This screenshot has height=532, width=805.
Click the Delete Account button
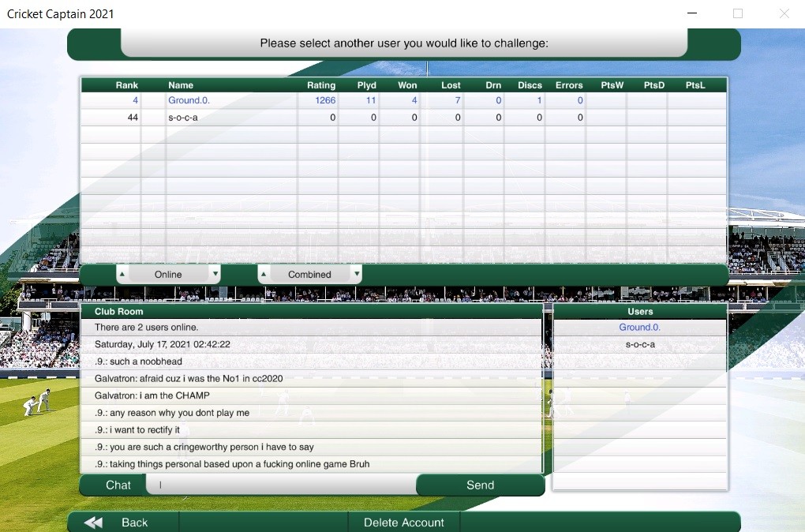pos(404,523)
